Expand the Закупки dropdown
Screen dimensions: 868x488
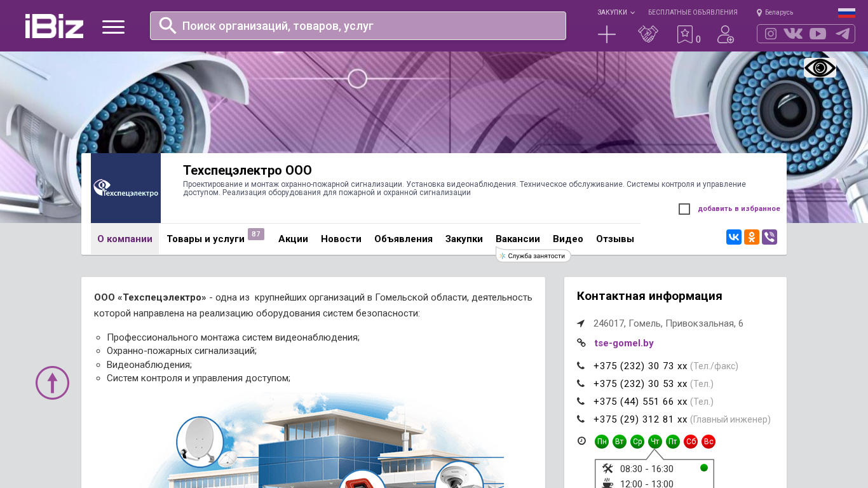tap(616, 13)
